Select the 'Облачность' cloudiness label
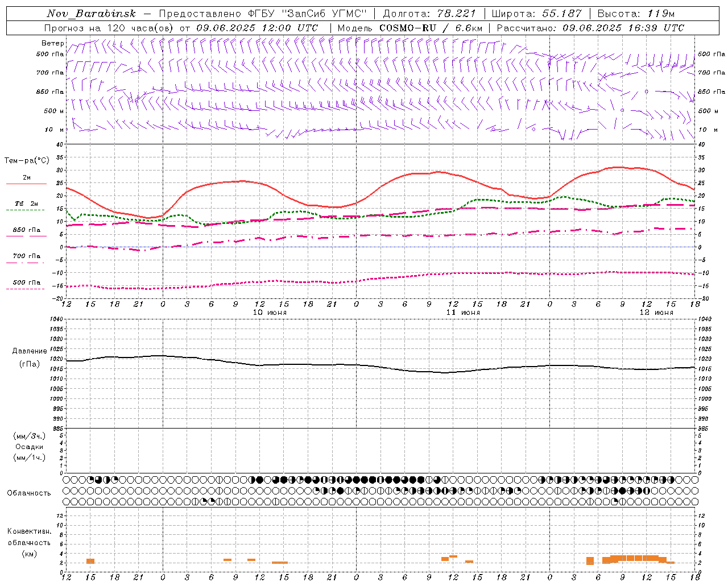 (x=29, y=493)
